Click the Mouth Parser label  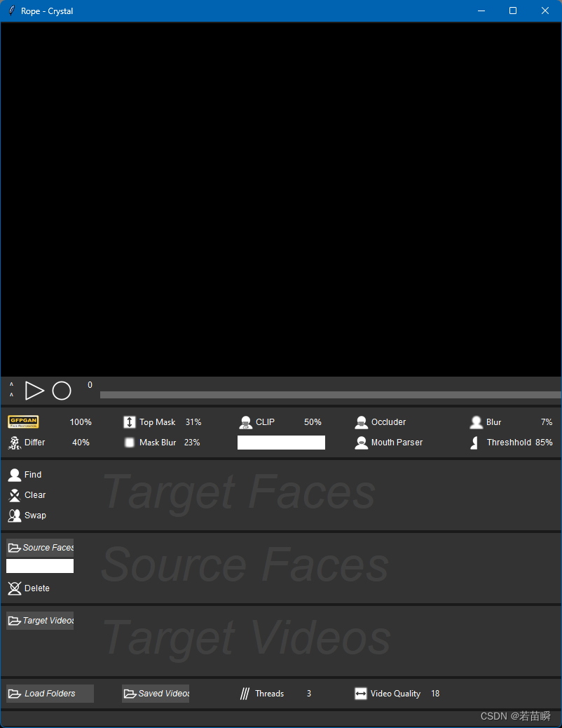397,443
